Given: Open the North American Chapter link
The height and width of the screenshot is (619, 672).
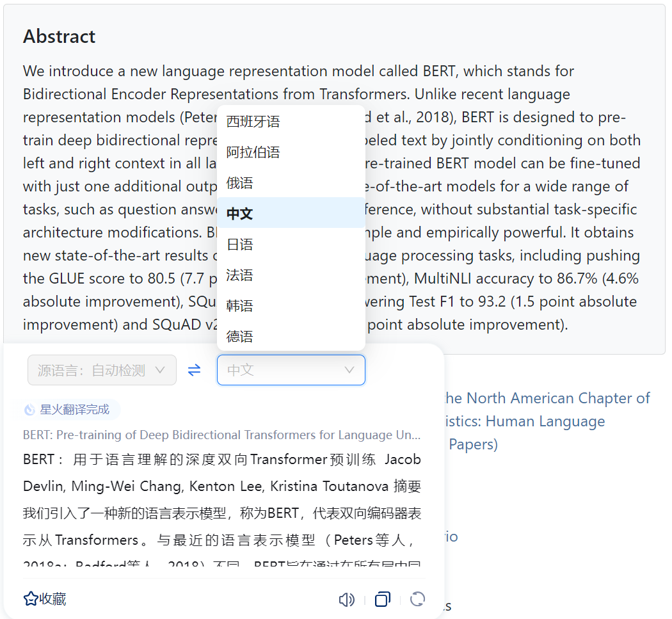Looking at the screenshot, I should pyautogui.click(x=547, y=398).
